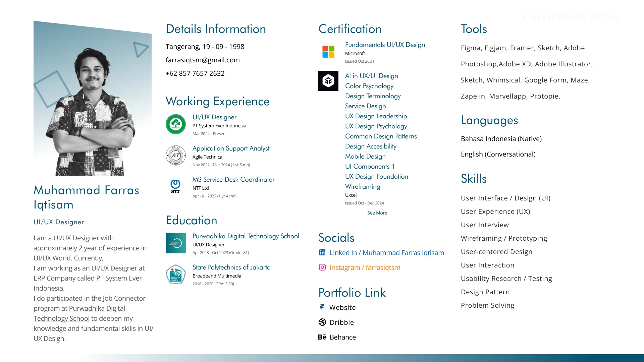Click the PT System Ever Indonesia logo
The height and width of the screenshot is (362, 644).
[x=175, y=124]
